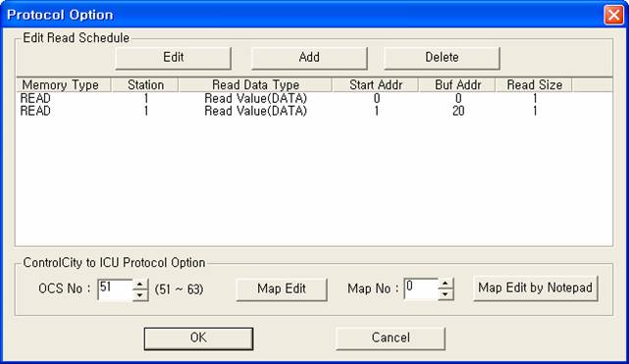
Task: Increase OCS No with up arrow
Action: click(x=140, y=285)
